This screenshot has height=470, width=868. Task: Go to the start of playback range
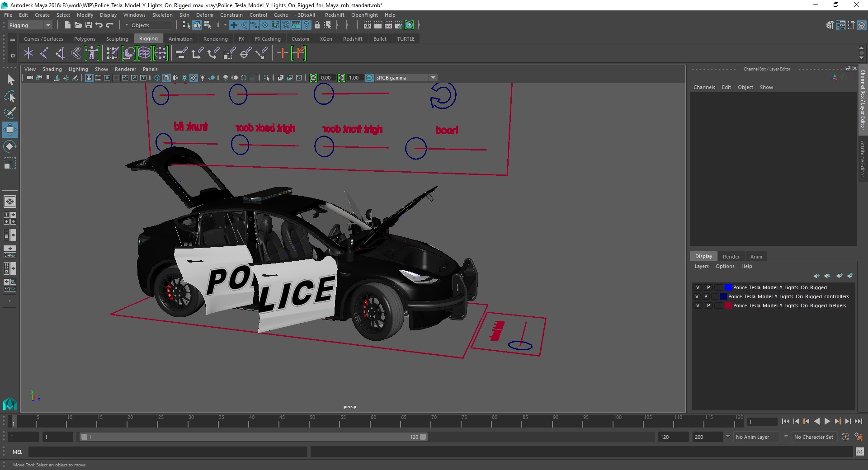click(x=786, y=421)
